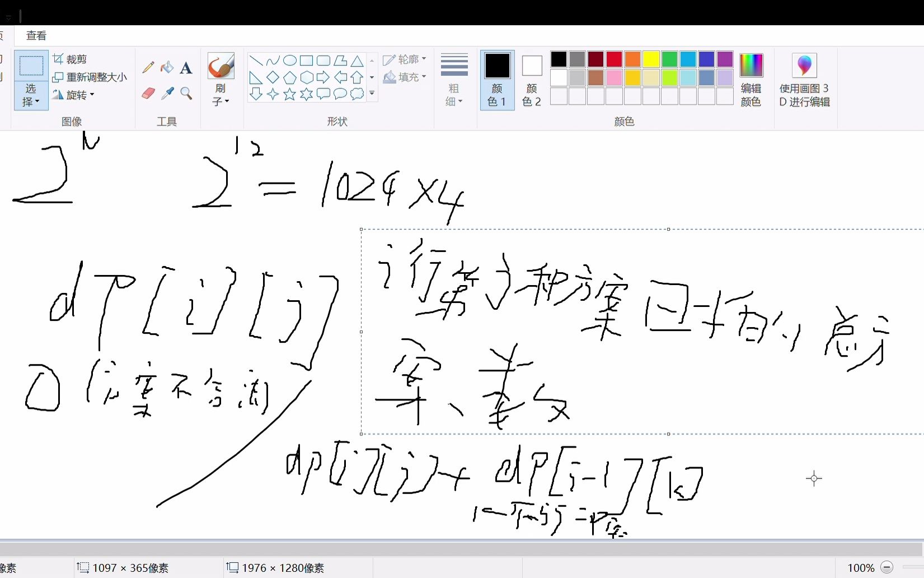Switch to the 查看 view tab
Image resolution: width=924 pixels, height=578 pixels.
[x=35, y=35]
